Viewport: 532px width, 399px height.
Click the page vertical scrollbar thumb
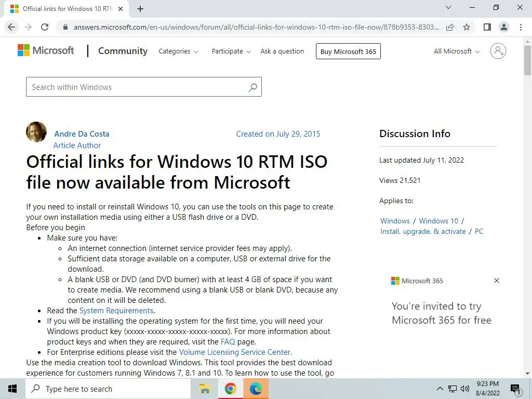coord(527,60)
